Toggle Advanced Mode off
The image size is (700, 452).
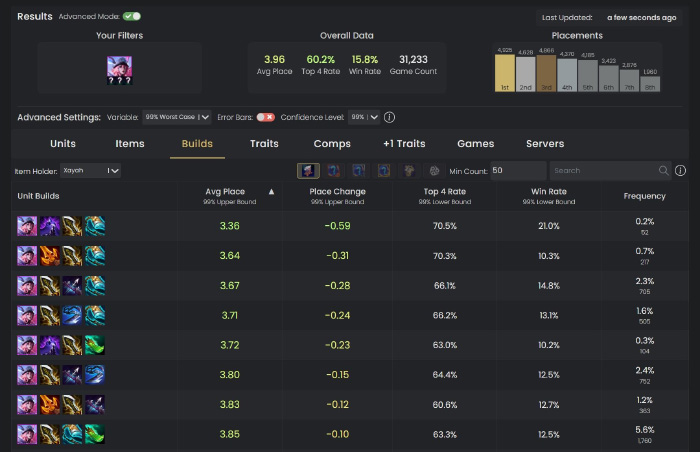point(131,17)
